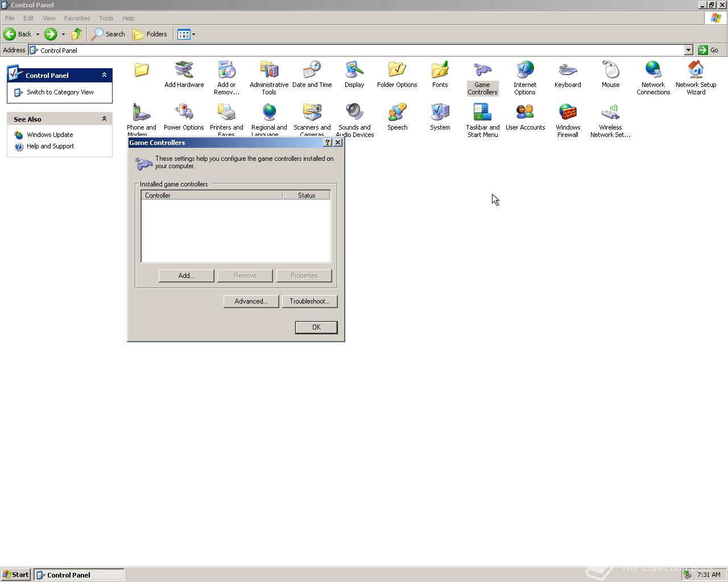This screenshot has height=582, width=728.
Task: Open Internet Options icon
Action: 525,78
